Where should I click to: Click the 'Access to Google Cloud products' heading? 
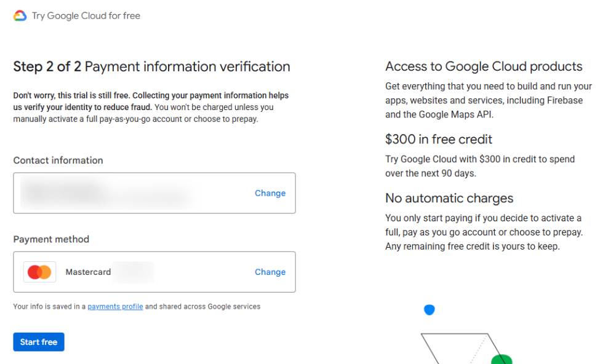tap(484, 66)
